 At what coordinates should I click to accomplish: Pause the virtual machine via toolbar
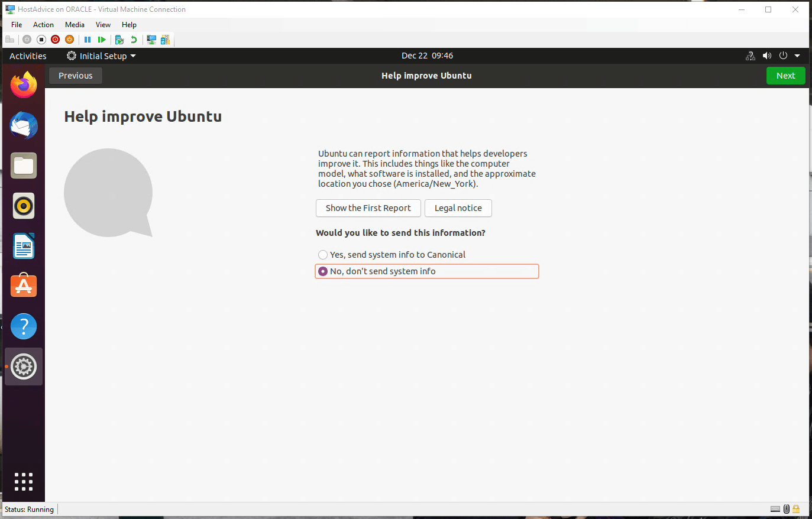pos(87,40)
